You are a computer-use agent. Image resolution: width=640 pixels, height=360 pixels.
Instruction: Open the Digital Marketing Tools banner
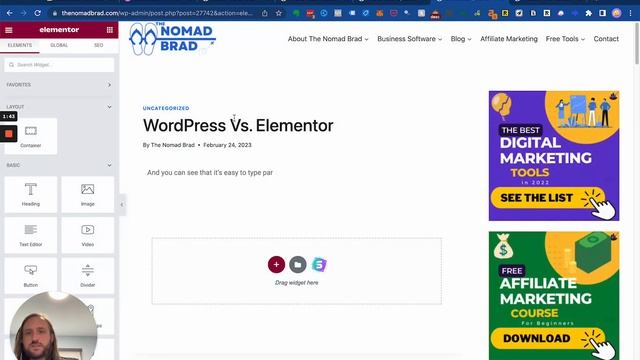pos(554,156)
